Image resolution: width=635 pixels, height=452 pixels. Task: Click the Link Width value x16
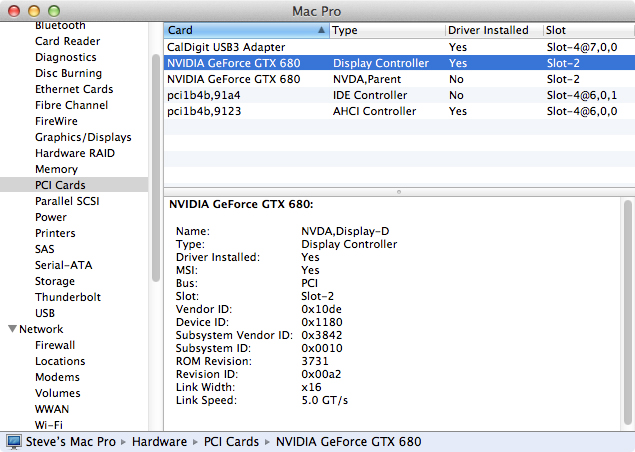[x=311, y=387]
